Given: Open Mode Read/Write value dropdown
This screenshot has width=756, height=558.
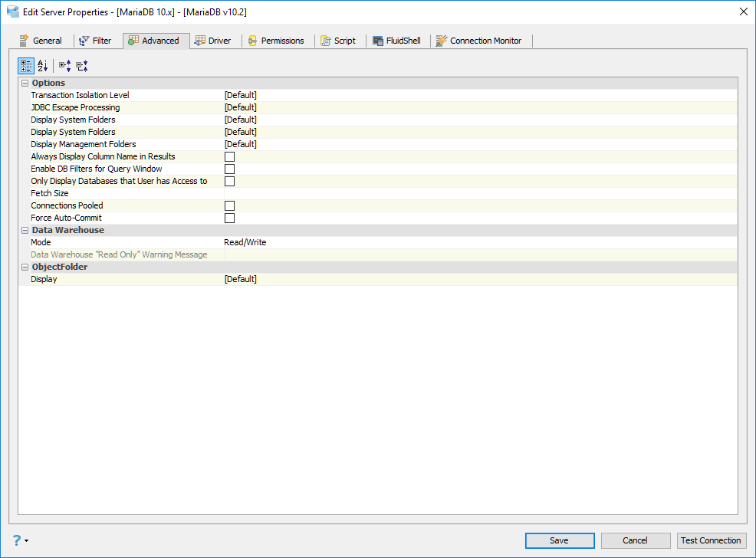Looking at the screenshot, I should (x=480, y=242).
